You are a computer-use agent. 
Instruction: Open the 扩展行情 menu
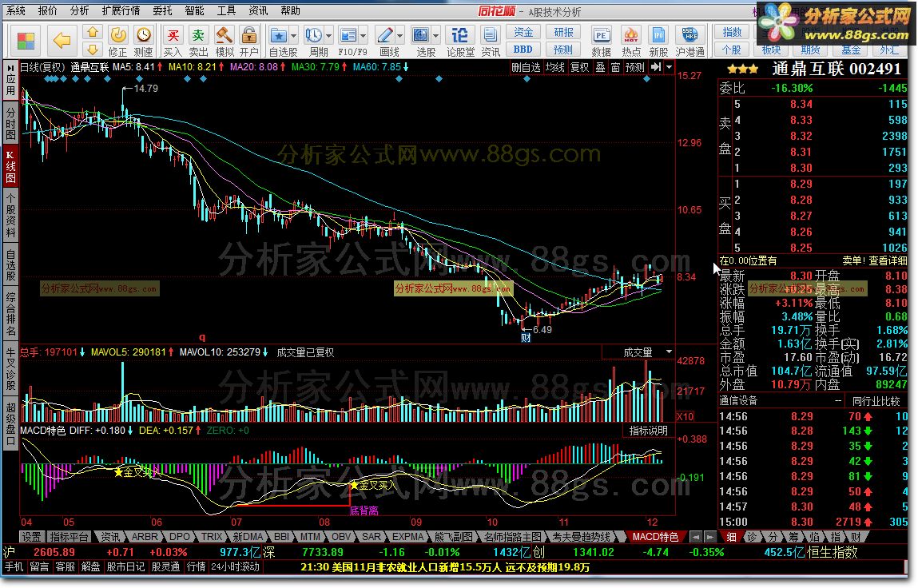121,10
